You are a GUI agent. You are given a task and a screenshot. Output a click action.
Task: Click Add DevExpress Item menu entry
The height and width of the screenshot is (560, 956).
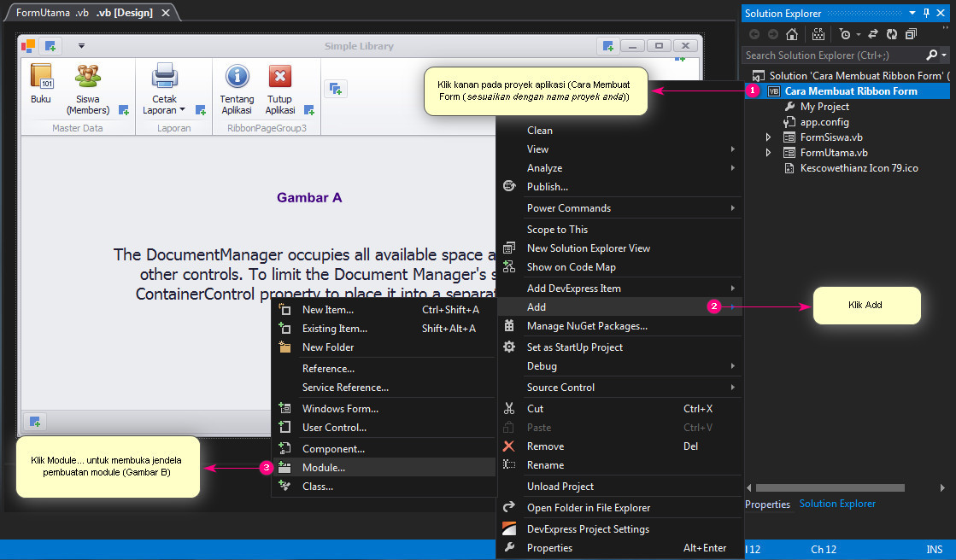[620, 289]
